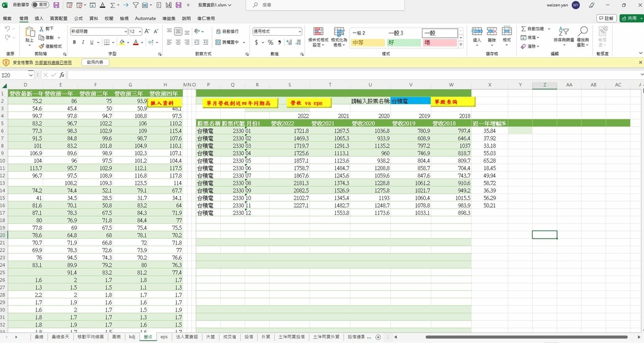The height and width of the screenshot is (343, 644).
Task: Switch to the 資料 ribbon tab
Action: click(x=94, y=18)
